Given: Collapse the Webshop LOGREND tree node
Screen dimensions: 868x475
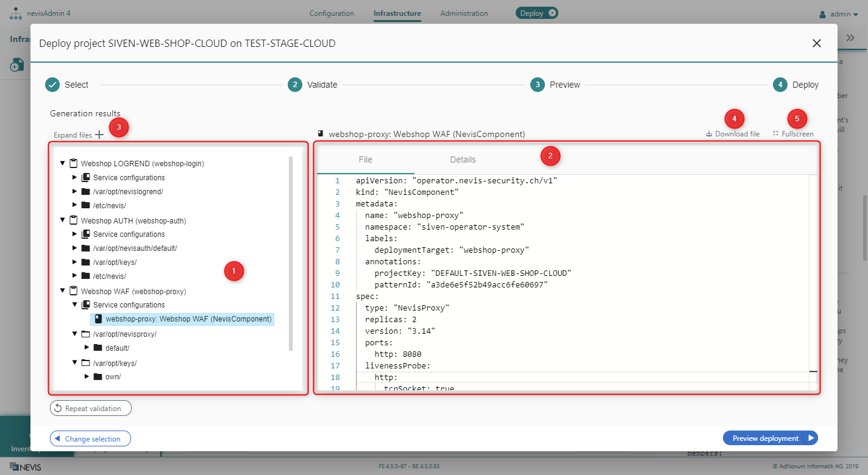Looking at the screenshot, I should point(62,164).
